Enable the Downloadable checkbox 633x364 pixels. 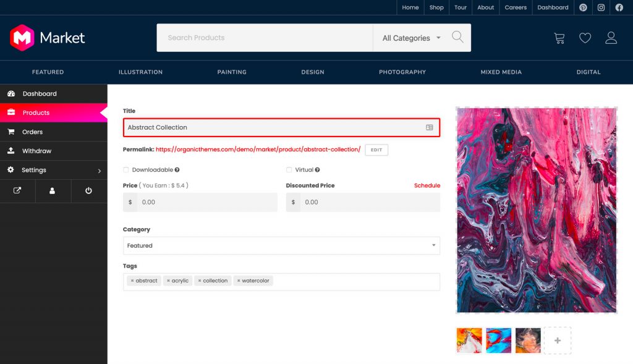(x=126, y=170)
